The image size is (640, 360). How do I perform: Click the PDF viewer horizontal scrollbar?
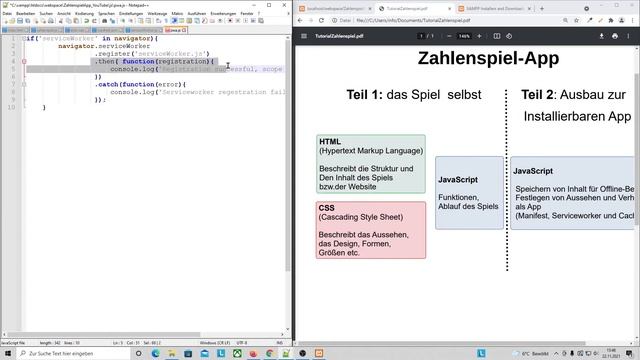(443, 343)
